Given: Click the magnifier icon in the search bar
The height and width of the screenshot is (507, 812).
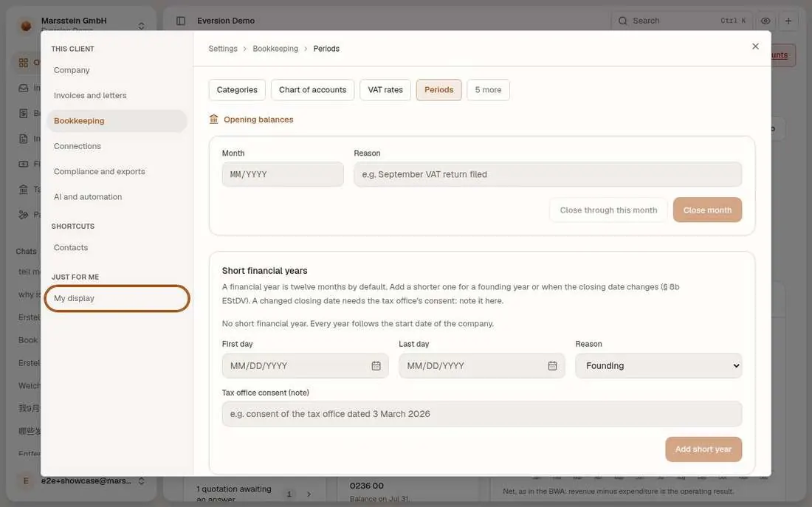Looking at the screenshot, I should coord(623,21).
